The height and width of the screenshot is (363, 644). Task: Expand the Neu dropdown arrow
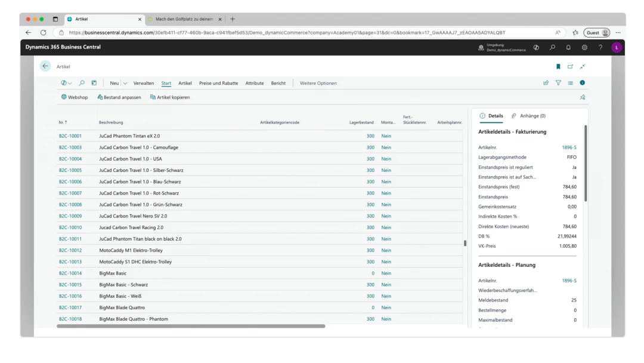coord(125,83)
